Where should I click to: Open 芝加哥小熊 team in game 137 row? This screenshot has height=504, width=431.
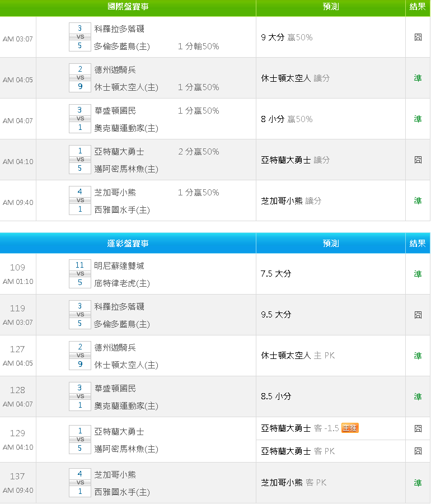click(x=115, y=474)
